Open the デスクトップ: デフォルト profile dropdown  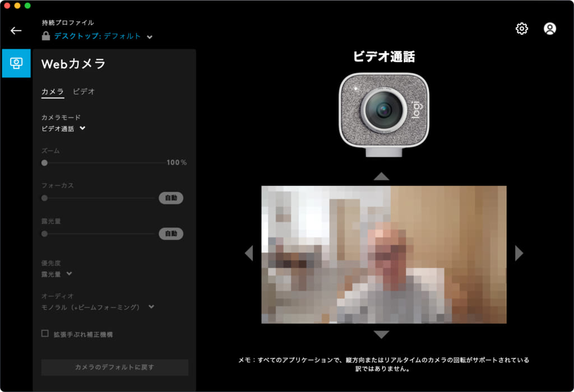(x=103, y=36)
